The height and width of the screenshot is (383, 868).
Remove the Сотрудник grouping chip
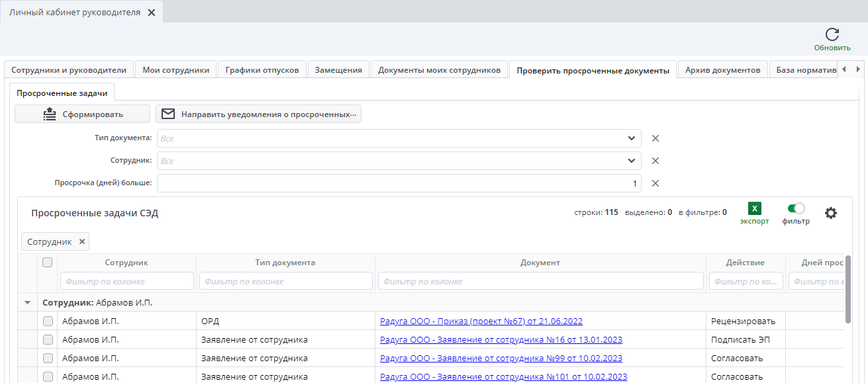82,241
